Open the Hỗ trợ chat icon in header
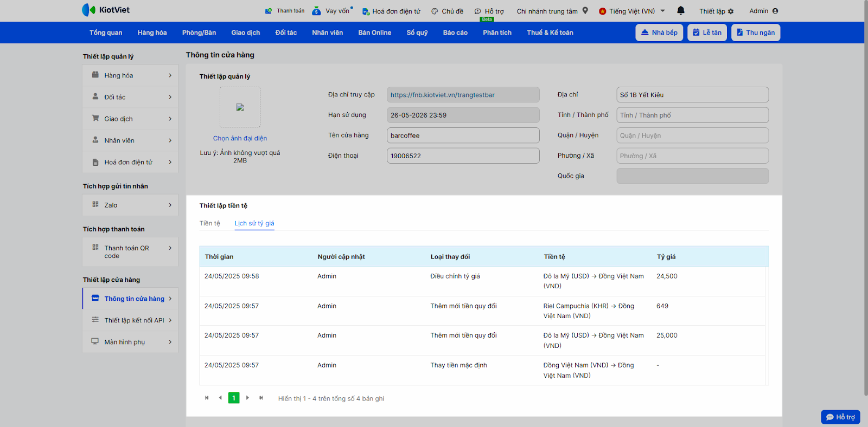 tap(478, 11)
